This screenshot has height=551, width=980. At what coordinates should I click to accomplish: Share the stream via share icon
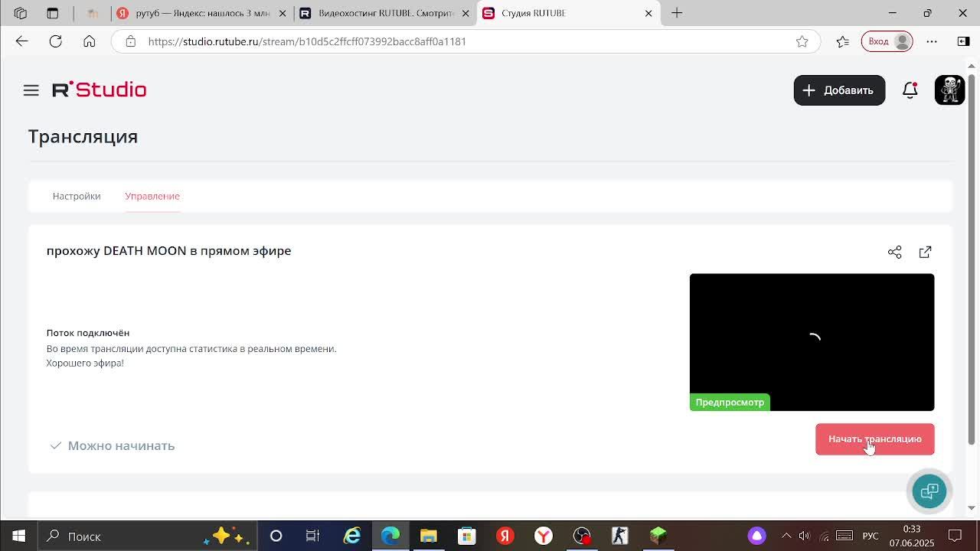(x=894, y=252)
